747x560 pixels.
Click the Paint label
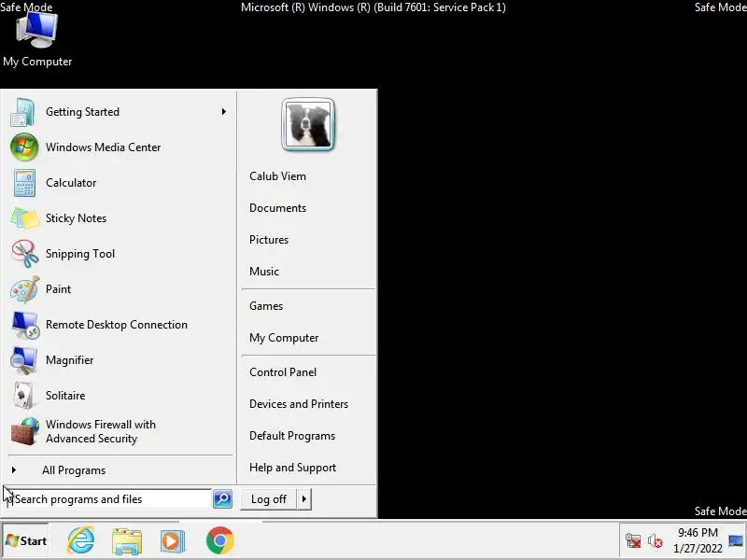pos(58,289)
